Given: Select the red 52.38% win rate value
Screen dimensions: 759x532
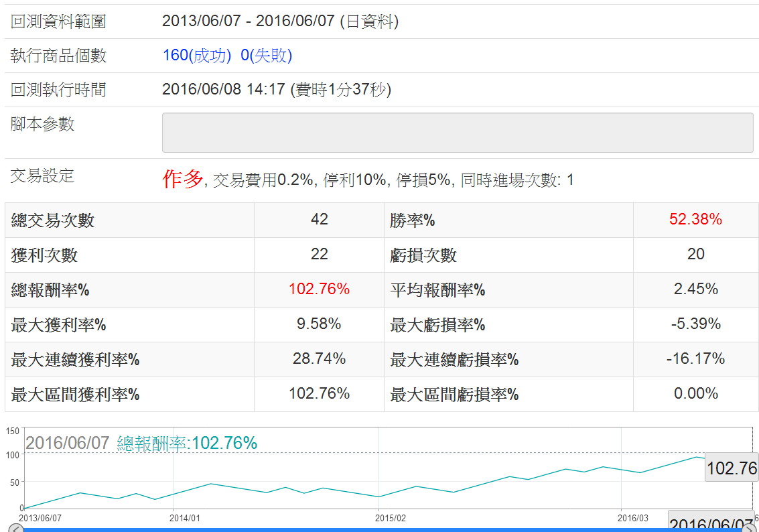Looking at the screenshot, I should (x=695, y=220).
